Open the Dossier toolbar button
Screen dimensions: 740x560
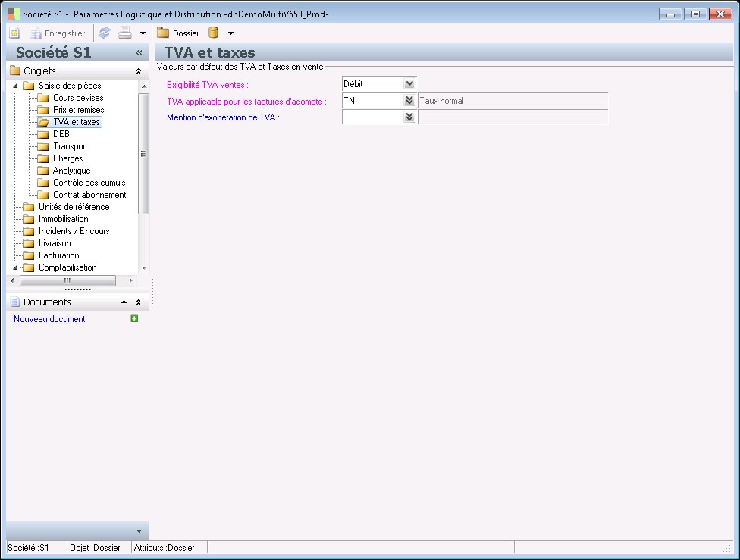tap(178, 33)
